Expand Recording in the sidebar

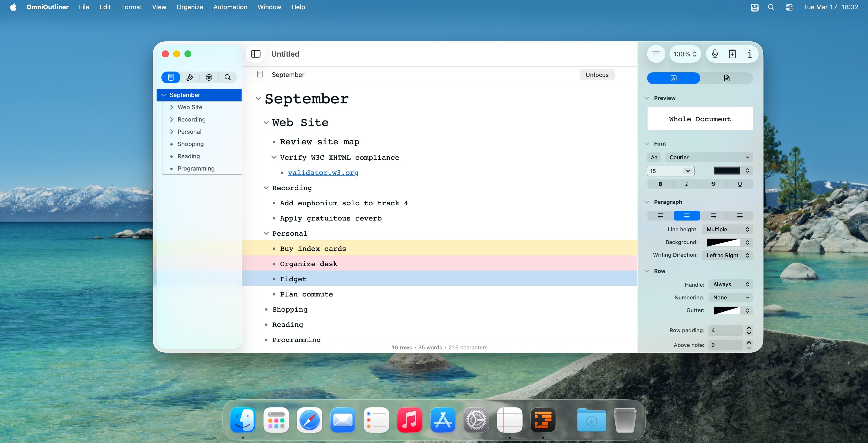click(171, 120)
